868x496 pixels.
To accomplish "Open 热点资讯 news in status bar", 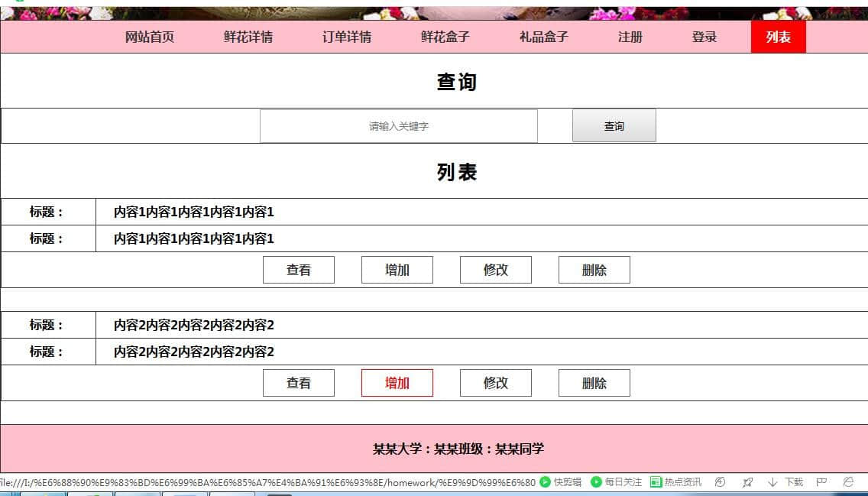I will point(656,482).
